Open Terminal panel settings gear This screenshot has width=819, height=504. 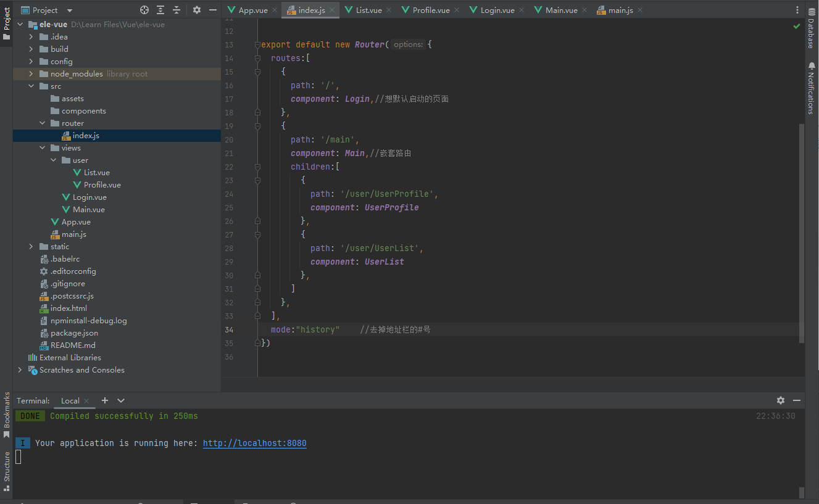tap(781, 400)
